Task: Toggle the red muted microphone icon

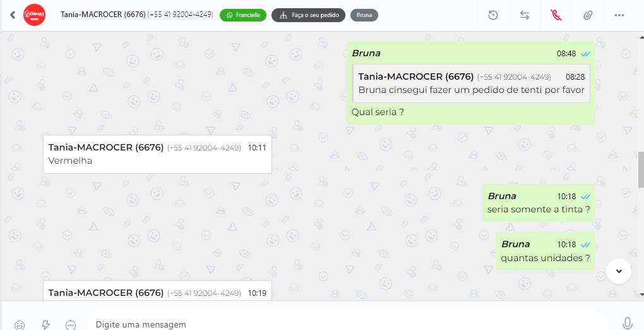Action: pos(556,15)
